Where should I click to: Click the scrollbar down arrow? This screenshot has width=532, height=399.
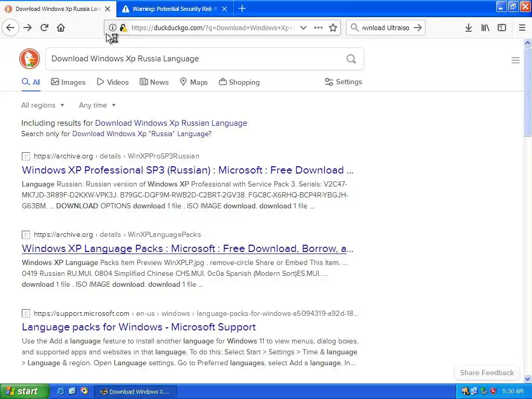(x=527, y=379)
